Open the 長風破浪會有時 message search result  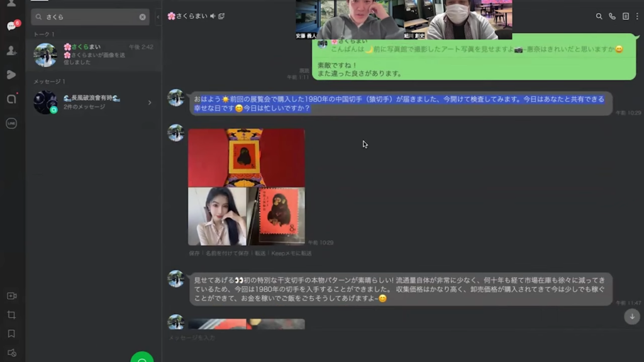tap(94, 102)
